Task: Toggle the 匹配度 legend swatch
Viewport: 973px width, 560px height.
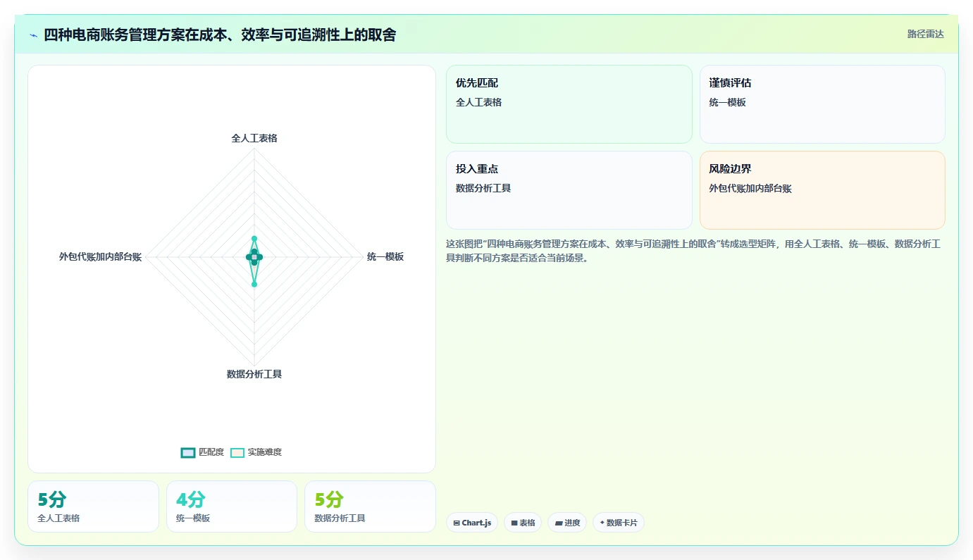Action: pyautogui.click(x=187, y=452)
